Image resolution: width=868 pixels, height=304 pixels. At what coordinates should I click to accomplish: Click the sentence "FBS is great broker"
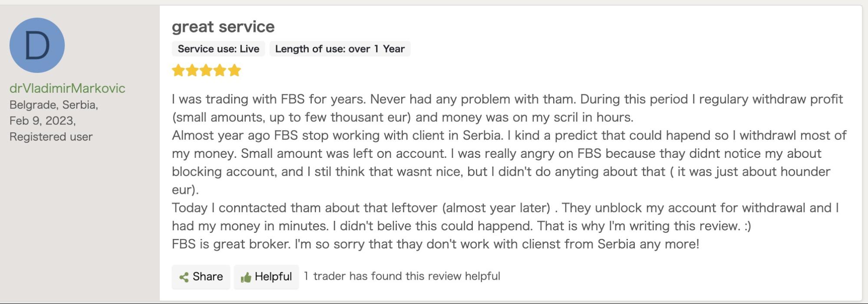[x=231, y=244]
